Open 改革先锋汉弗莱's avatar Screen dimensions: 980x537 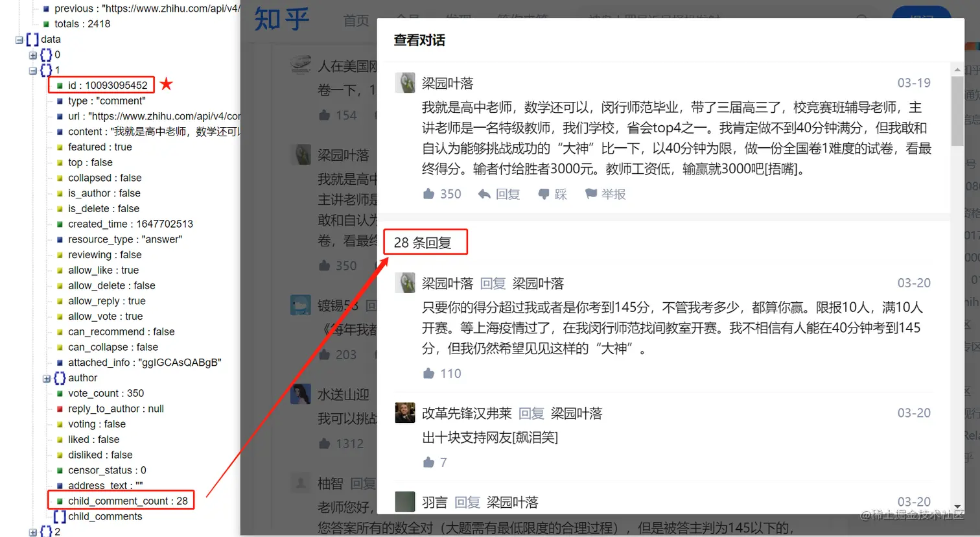click(405, 413)
